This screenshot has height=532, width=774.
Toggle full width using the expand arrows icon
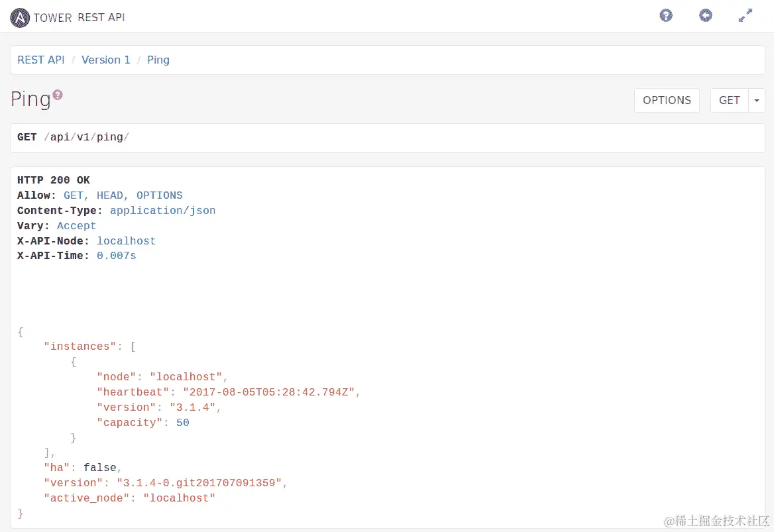click(x=746, y=16)
